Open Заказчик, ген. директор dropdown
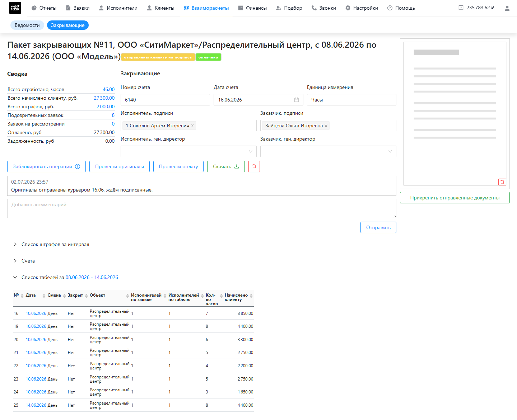This screenshot has height=420, width=517. click(x=328, y=151)
